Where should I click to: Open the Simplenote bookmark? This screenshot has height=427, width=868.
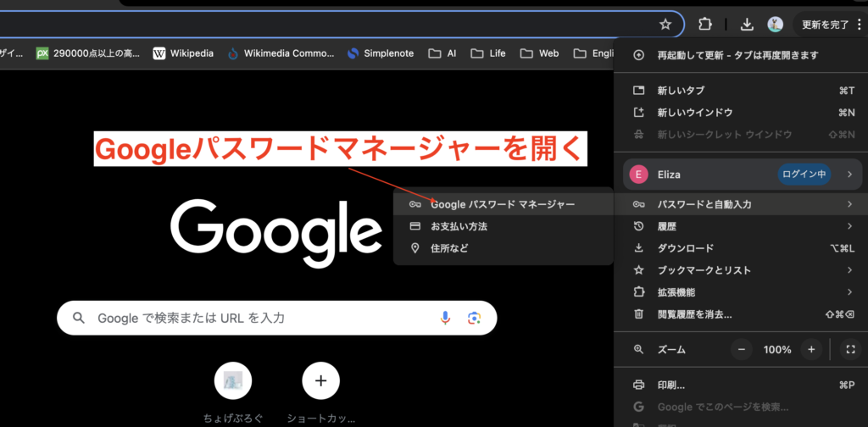tap(381, 53)
